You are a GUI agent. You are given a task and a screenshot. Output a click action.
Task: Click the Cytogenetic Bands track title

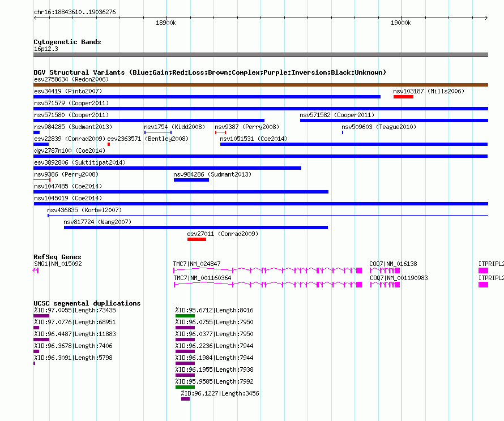point(67,42)
